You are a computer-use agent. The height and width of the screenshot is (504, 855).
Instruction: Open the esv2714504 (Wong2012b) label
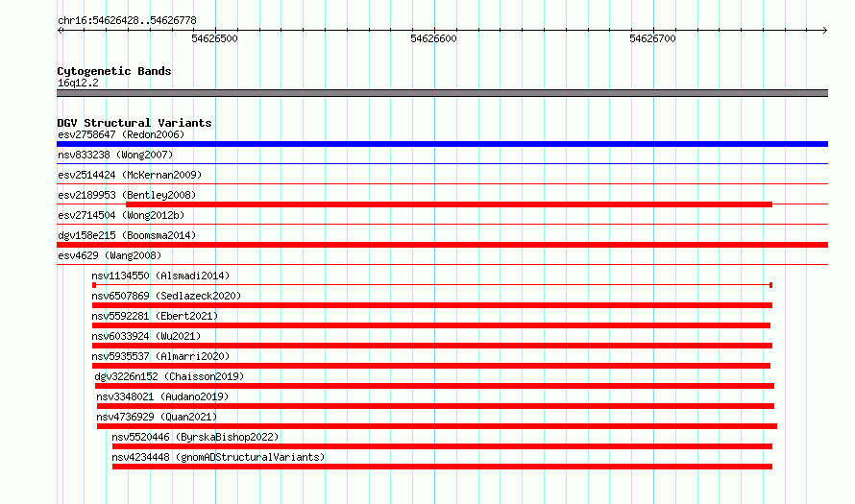point(121,215)
